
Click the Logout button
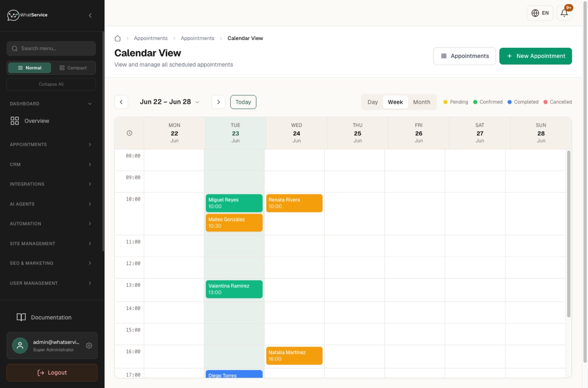[x=52, y=372]
